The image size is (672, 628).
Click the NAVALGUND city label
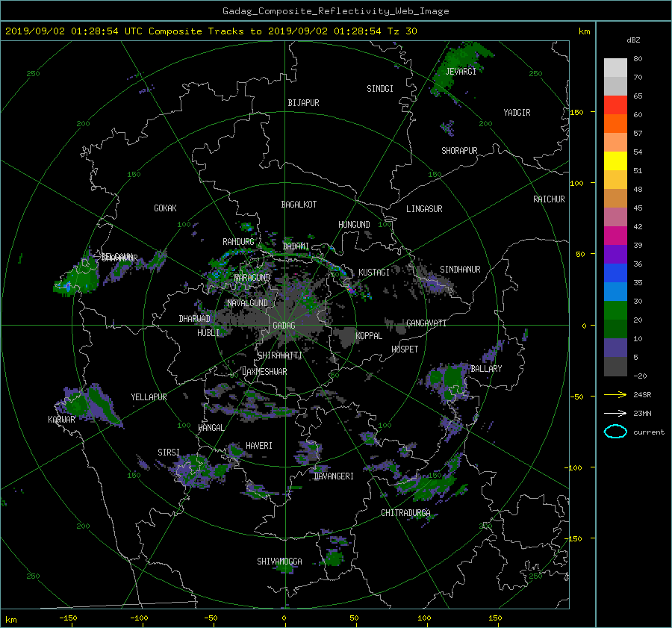click(248, 303)
